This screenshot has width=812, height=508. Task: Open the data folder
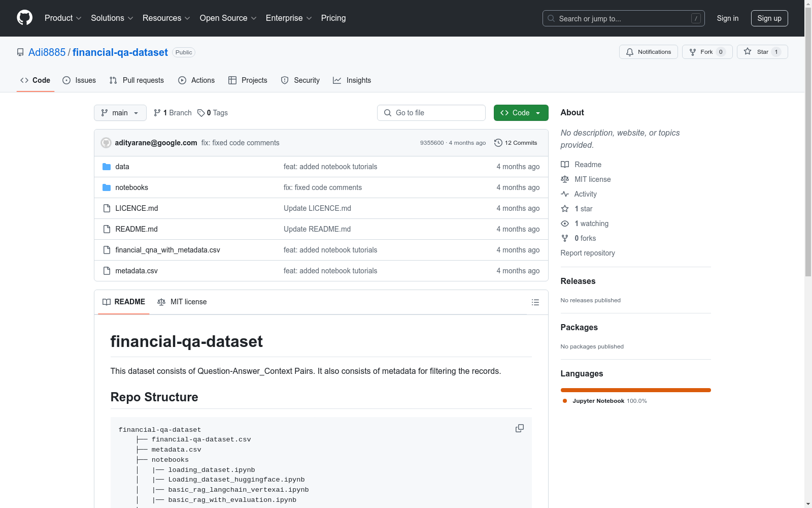(x=122, y=167)
